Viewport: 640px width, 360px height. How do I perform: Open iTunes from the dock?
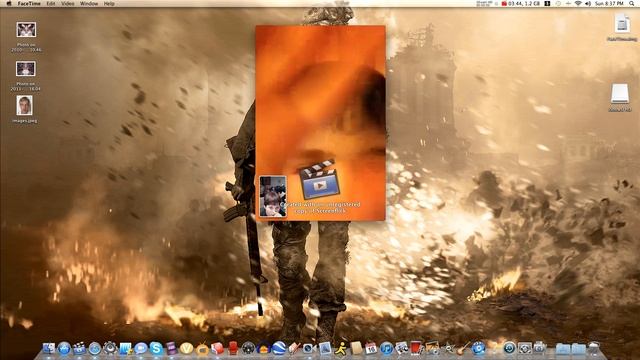point(386,348)
